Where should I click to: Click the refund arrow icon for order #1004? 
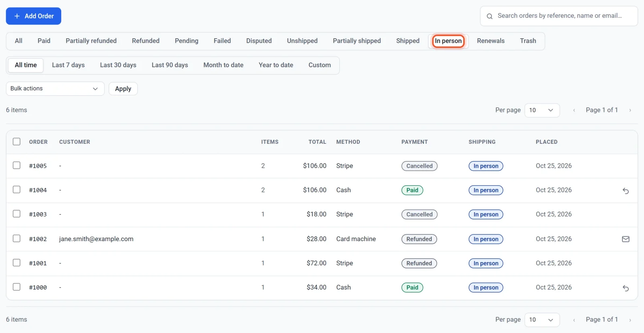coord(625,191)
